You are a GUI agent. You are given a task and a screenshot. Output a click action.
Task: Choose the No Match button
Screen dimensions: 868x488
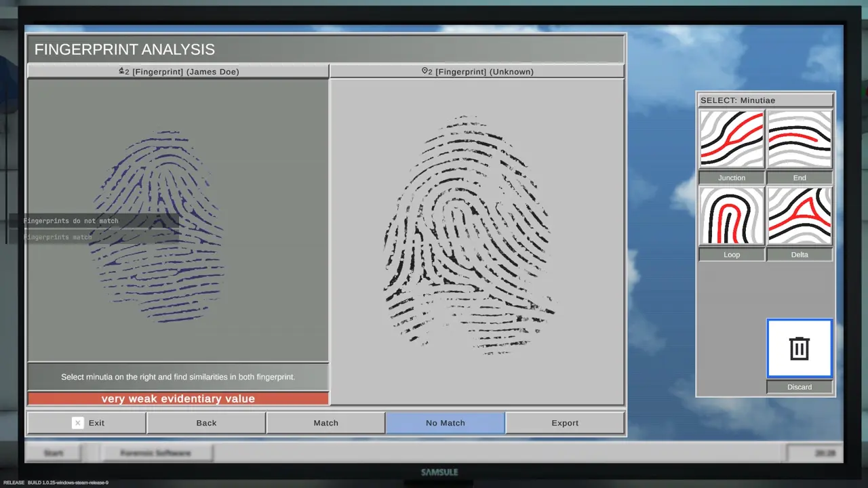click(445, 423)
